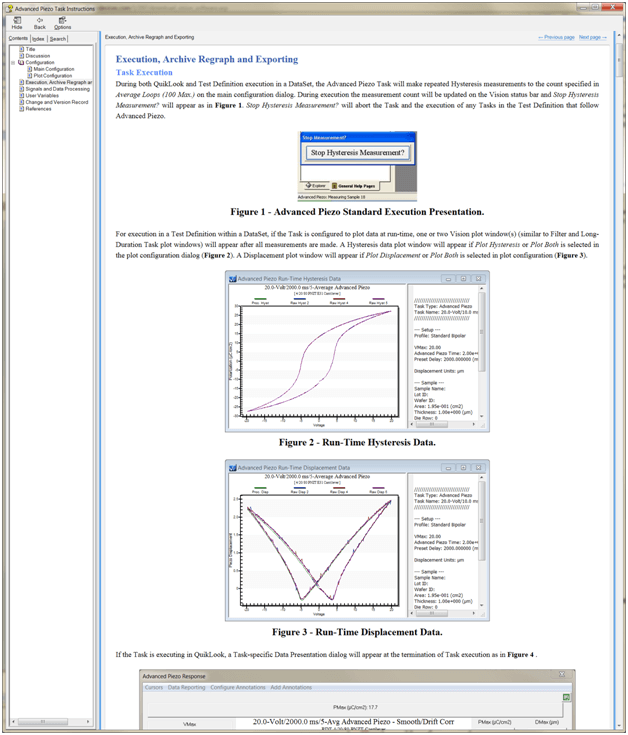Select the Title tree item
This screenshot has width=628, height=735.
(x=30, y=49)
